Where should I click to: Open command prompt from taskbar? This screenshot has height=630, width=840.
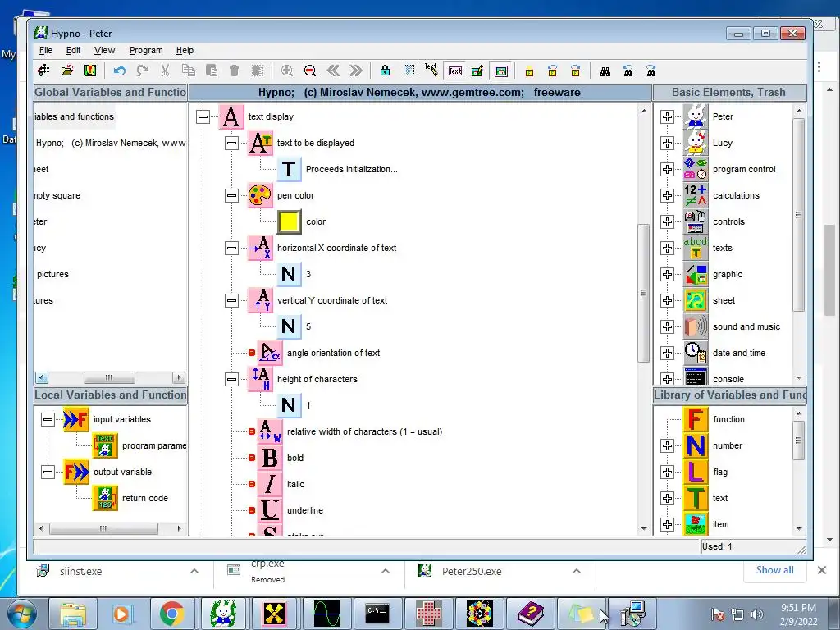(x=377, y=614)
